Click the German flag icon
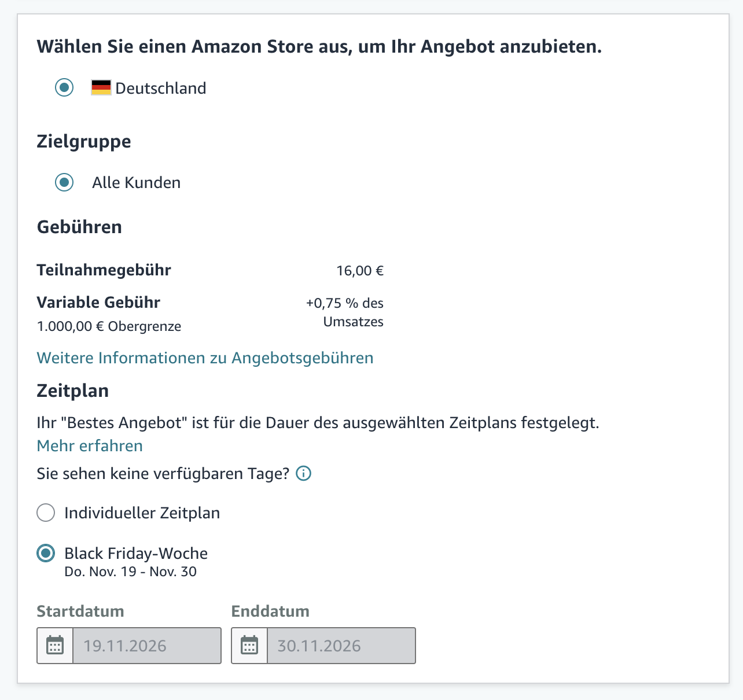The image size is (743, 700). click(x=101, y=88)
